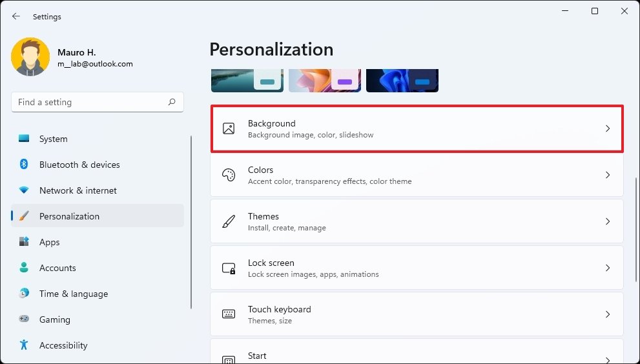The height and width of the screenshot is (364, 640).
Task: Open Touch keyboard via its chevron
Action: click(x=608, y=314)
